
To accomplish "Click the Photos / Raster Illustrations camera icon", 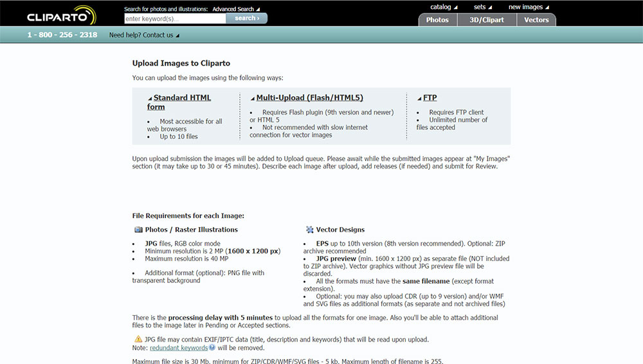I will (139, 230).
